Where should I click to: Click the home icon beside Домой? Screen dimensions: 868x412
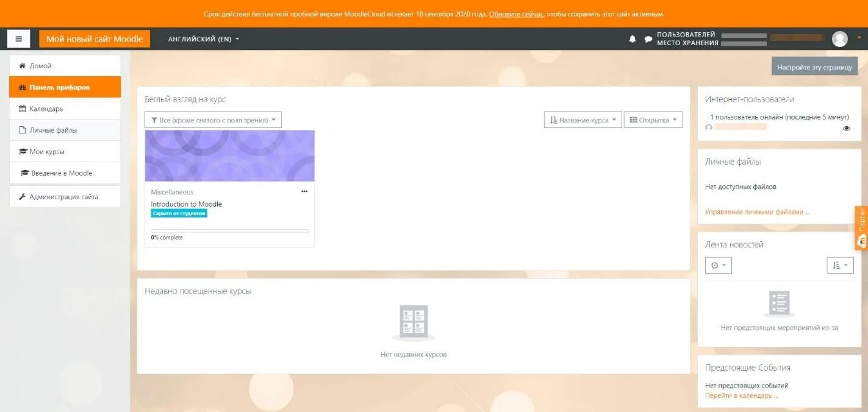click(x=23, y=66)
